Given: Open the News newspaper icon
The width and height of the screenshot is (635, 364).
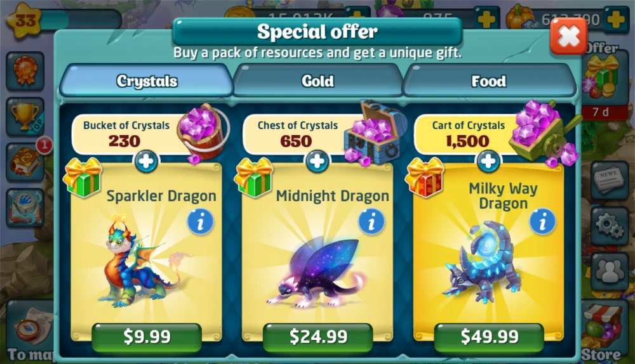Looking at the screenshot, I should (x=610, y=180).
